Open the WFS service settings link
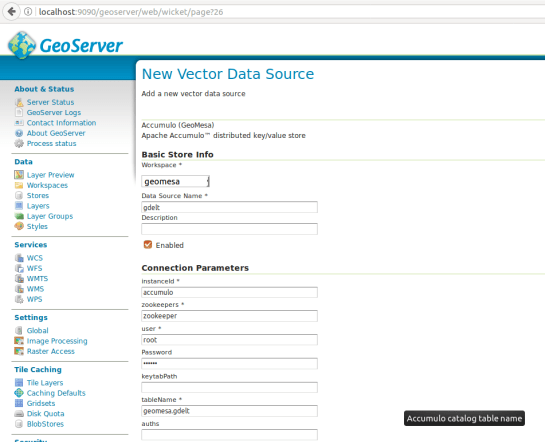This screenshot has height=442, width=545. click(34, 268)
